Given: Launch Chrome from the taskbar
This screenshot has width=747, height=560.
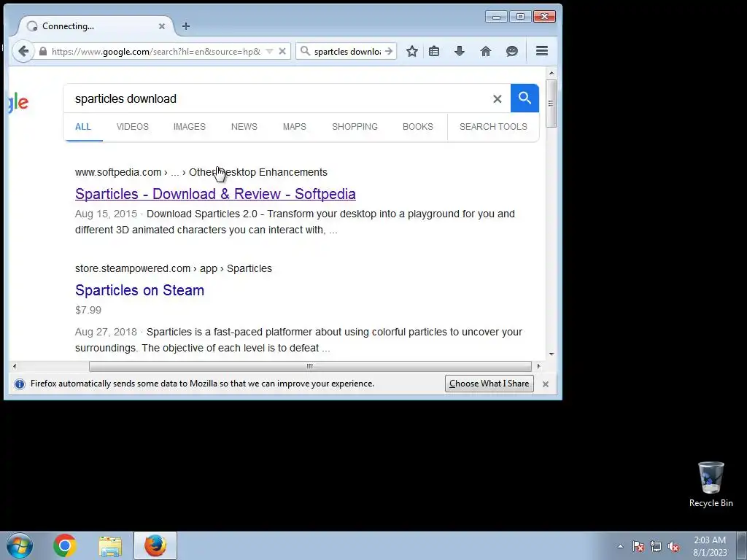Looking at the screenshot, I should click(65, 545).
